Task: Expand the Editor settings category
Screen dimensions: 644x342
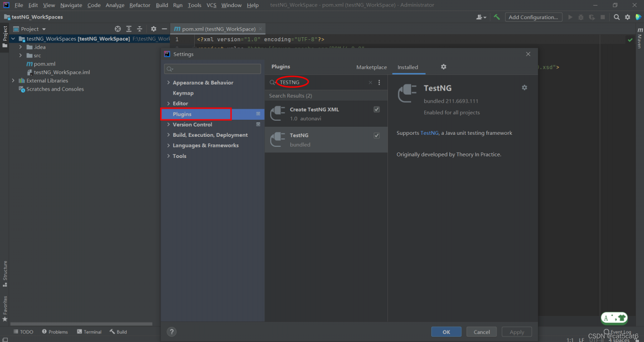Action: pos(169,104)
